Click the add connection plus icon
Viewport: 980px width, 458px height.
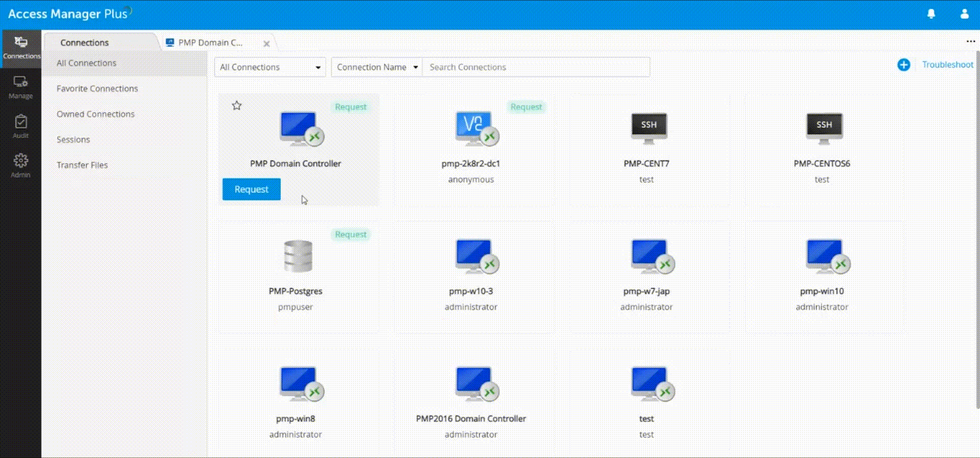pyautogui.click(x=903, y=65)
